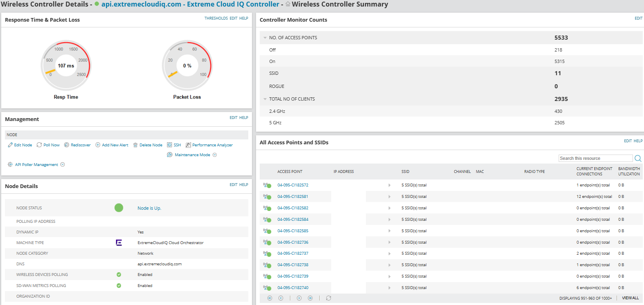Go to first page of access points

click(270, 298)
